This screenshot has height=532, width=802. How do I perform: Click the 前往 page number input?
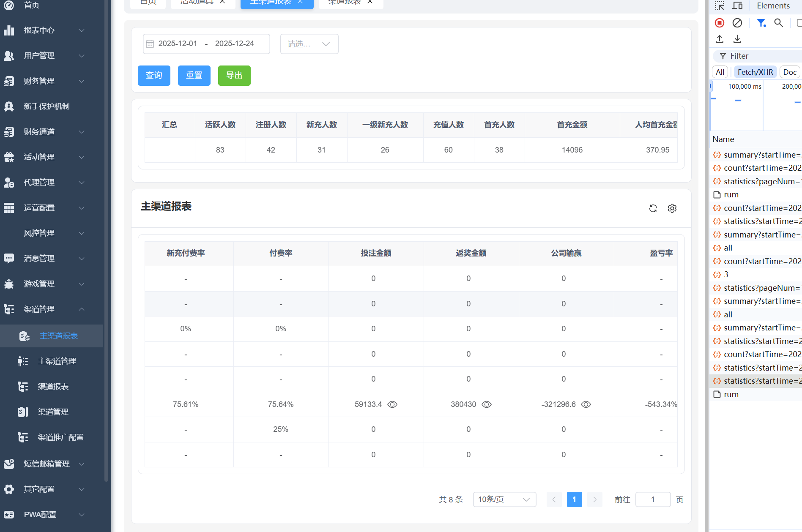653,499
